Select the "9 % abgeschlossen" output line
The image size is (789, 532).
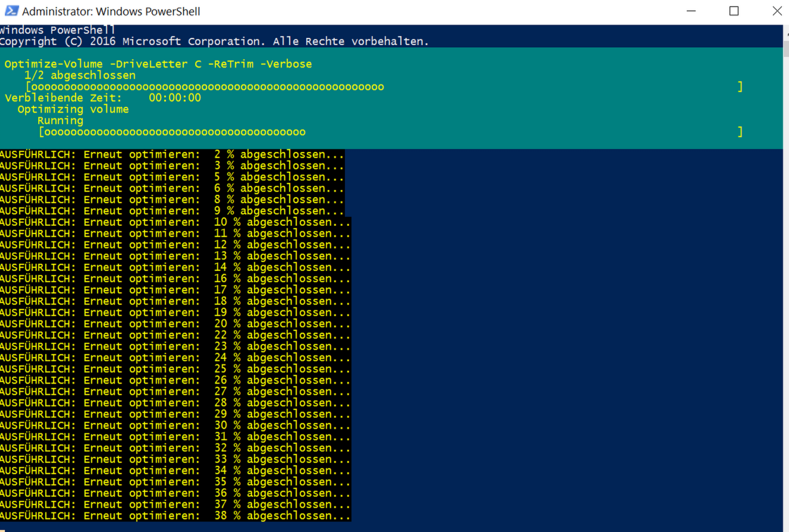tap(172, 211)
